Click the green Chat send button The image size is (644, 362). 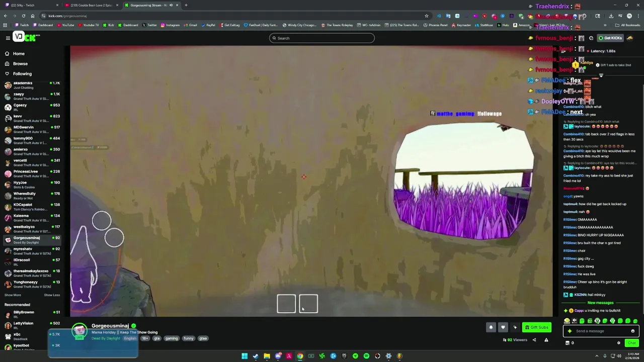pyautogui.click(x=631, y=343)
